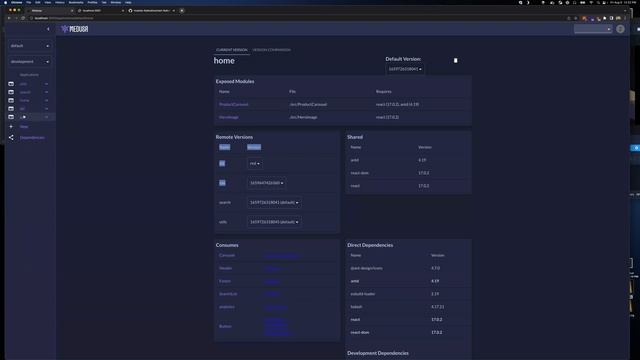Screen dimensions: 640x360
Task: Click the highlighted Version header in Remote Versions
Action: point(254,147)
